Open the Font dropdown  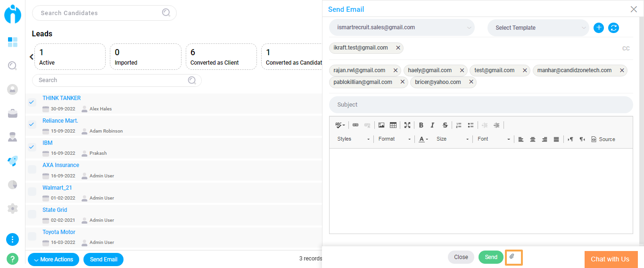click(x=494, y=139)
